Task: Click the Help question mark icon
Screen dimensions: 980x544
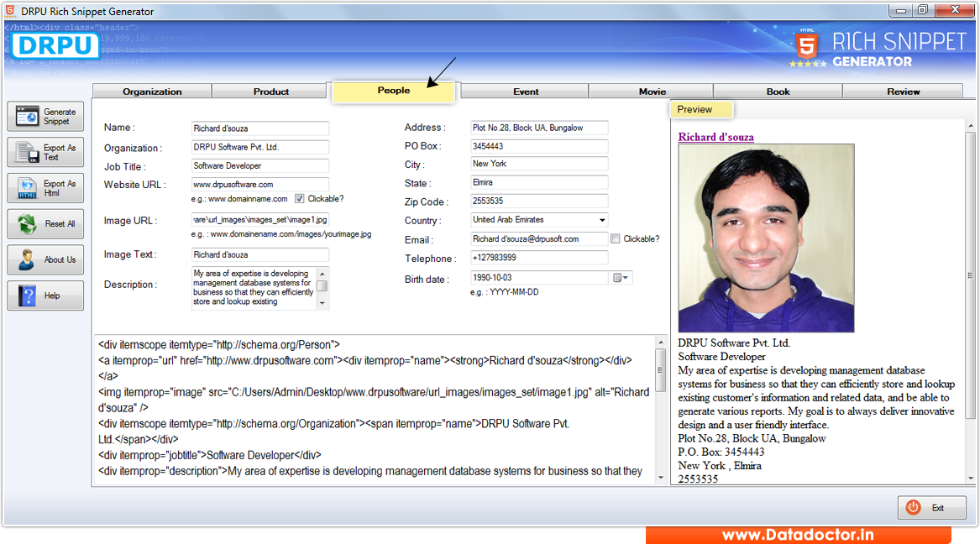Action: (x=27, y=296)
